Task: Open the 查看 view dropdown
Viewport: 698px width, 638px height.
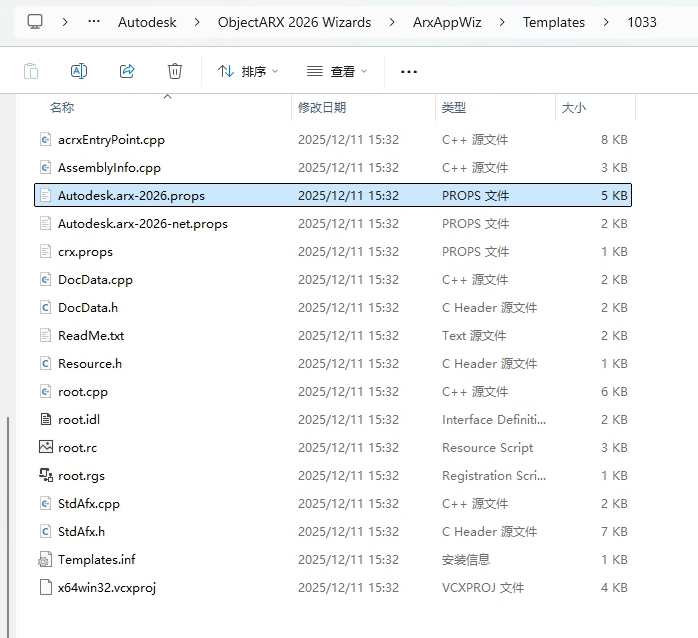Action: click(x=337, y=71)
